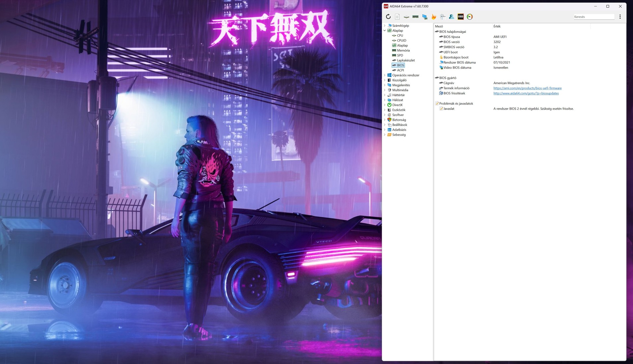The height and width of the screenshot is (364, 633).
Task: Click the orange Sebesség benchmark icon
Action: click(389, 135)
